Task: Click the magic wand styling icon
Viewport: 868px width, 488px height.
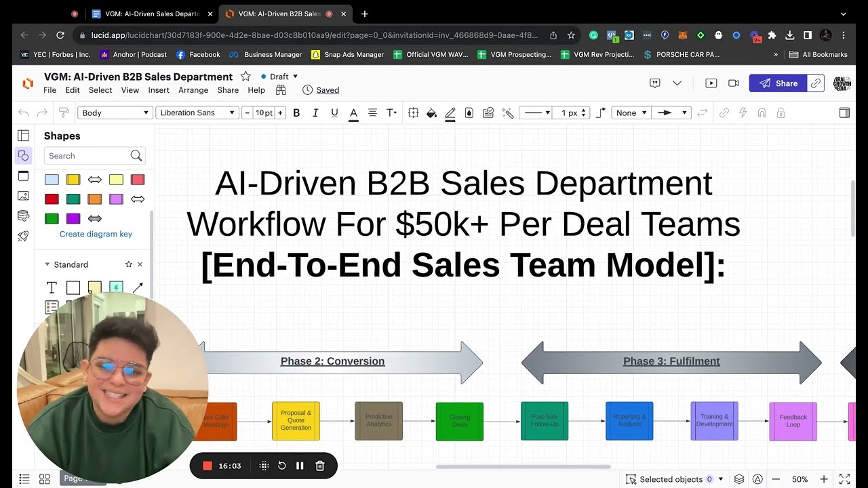Action: pyautogui.click(x=507, y=113)
